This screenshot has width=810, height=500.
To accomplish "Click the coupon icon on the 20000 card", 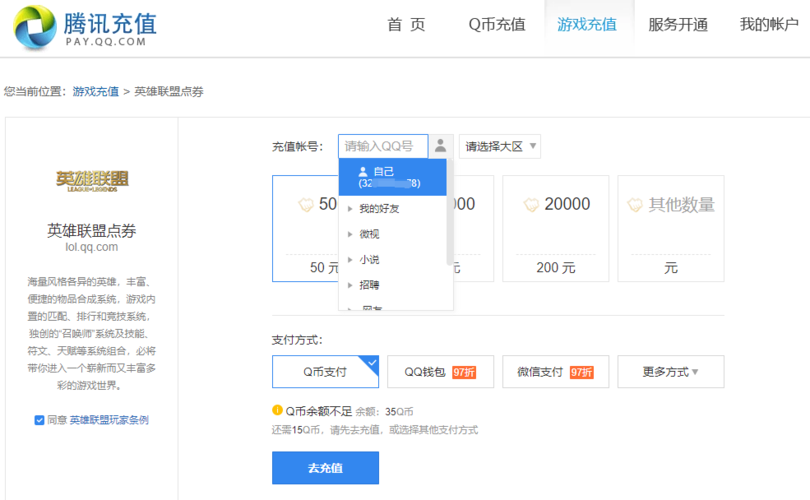I will 531,205.
